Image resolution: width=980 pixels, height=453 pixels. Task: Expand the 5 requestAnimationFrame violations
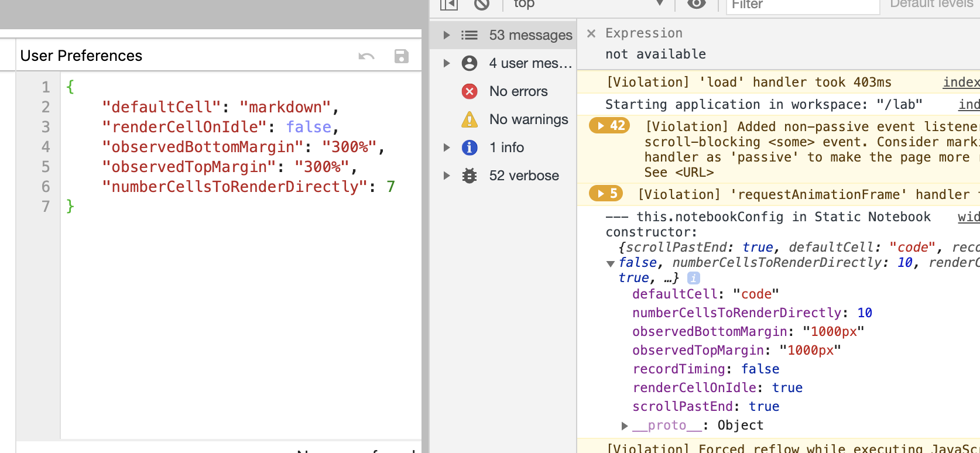coord(606,193)
